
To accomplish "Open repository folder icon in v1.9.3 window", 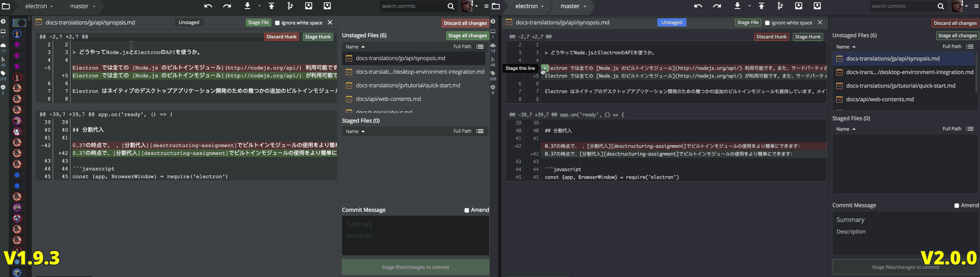I will [x=6, y=6].
